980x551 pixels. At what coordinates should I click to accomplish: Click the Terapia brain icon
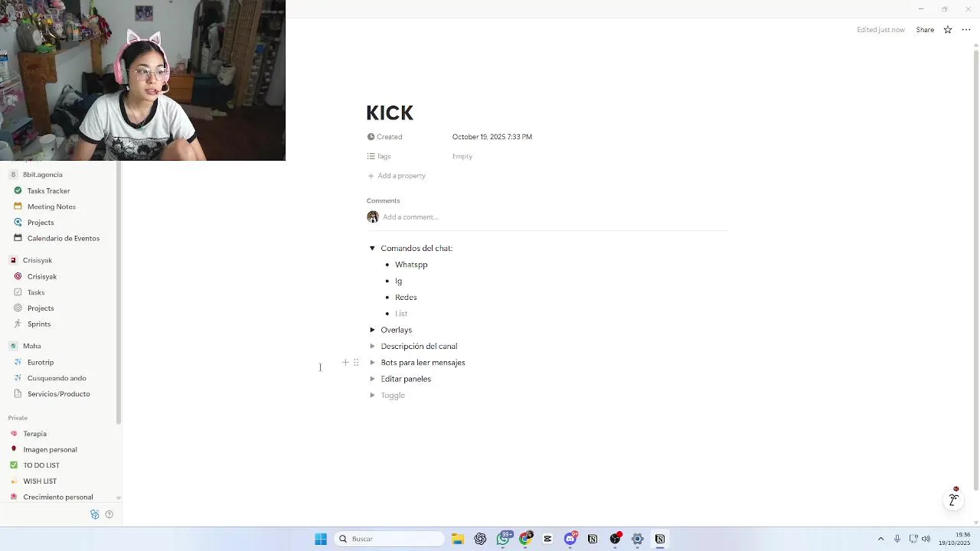click(14, 434)
